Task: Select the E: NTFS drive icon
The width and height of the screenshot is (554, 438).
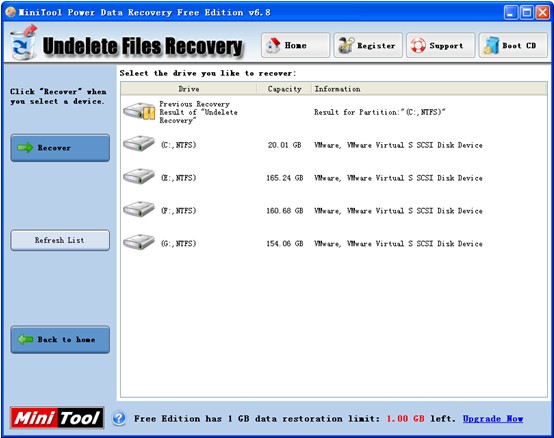Action: [x=139, y=177]
